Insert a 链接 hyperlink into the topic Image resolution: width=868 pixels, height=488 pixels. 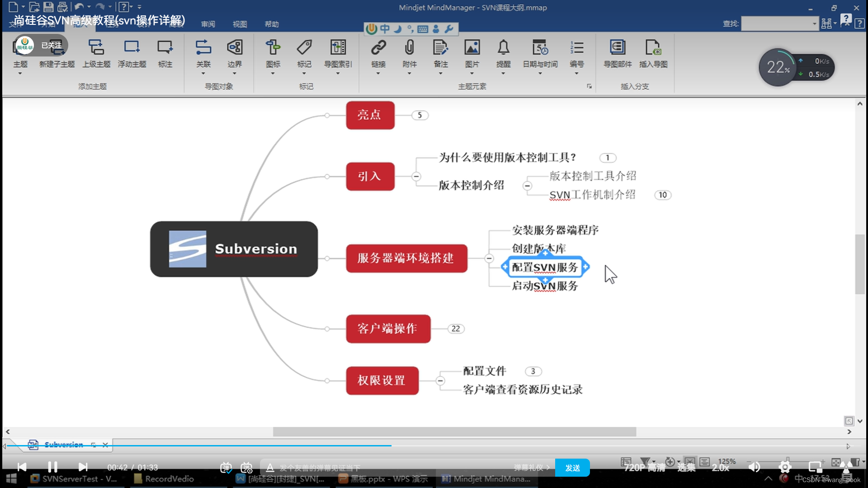[378, 52]
